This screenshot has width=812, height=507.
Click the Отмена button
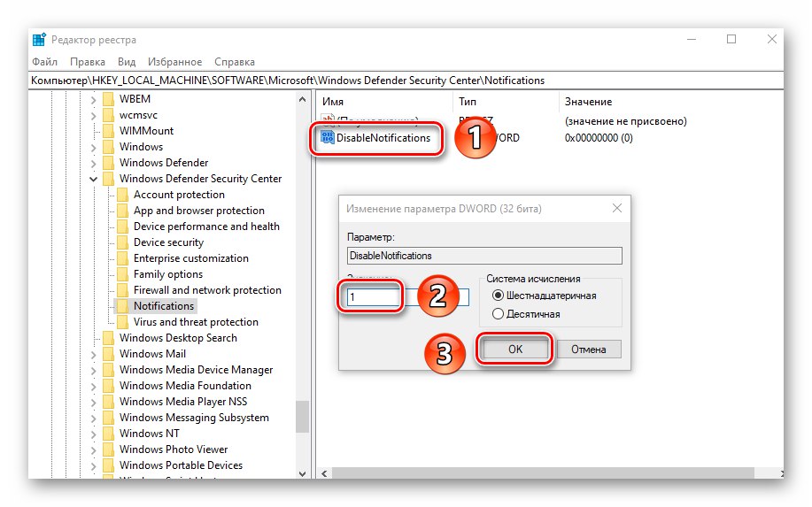point(589,350)
